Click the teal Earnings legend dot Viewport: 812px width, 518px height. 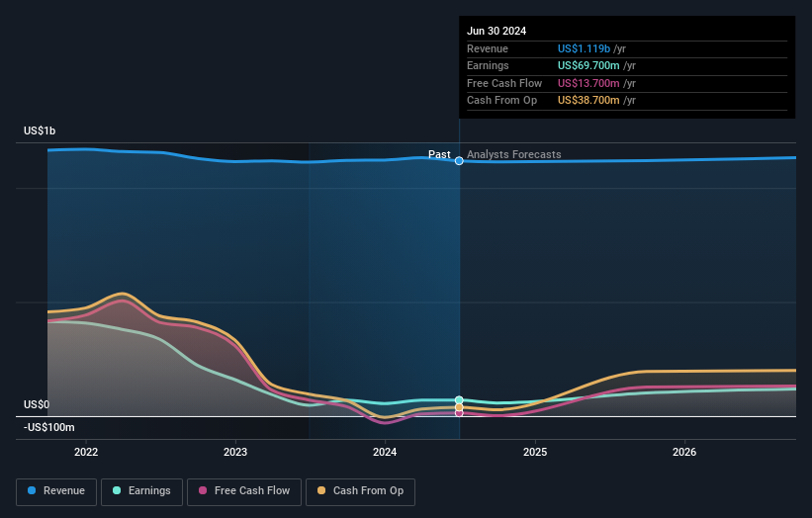click(117, 490)
